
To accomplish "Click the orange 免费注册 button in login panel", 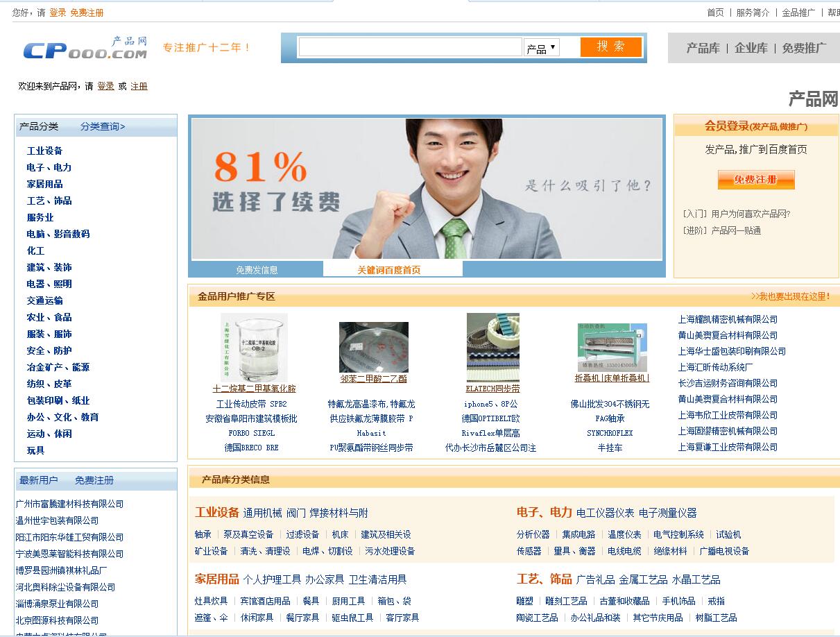I will [x=755, y=180].
